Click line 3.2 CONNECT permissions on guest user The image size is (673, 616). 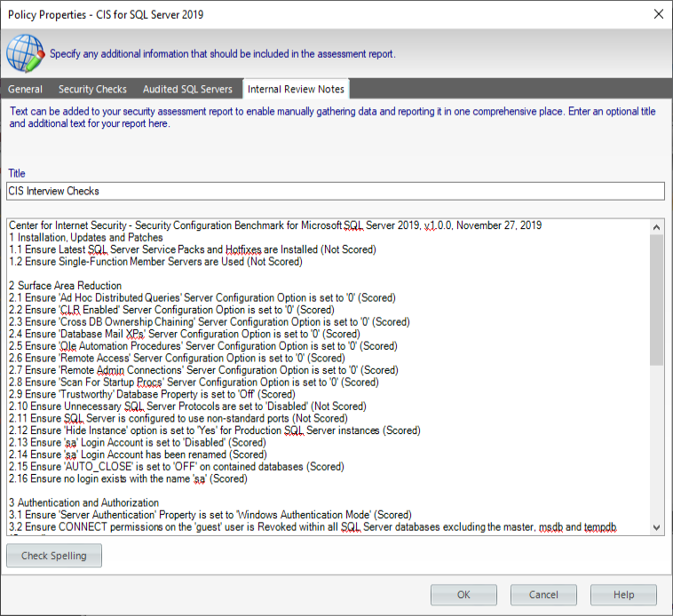click(313, 526)
